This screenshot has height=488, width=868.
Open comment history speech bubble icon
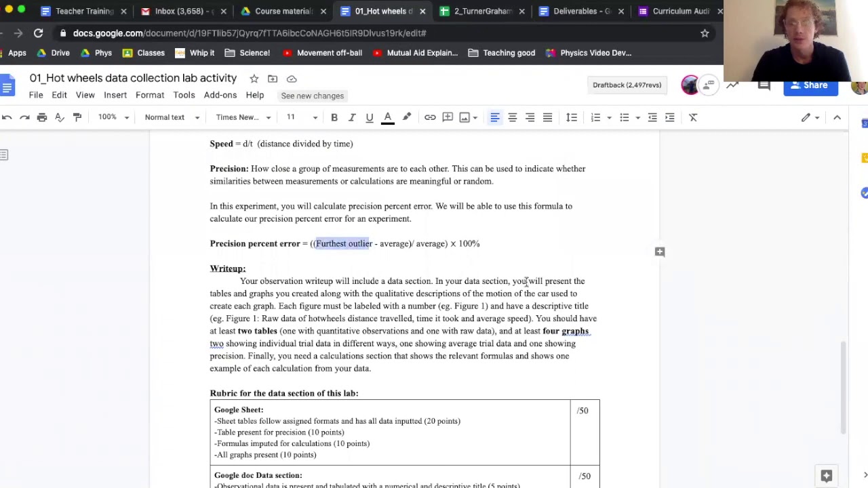pyautogui.click(x=764, y=85)
